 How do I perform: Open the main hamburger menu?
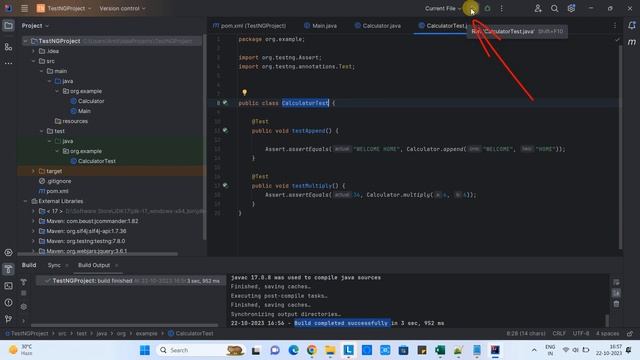pyautogui.click(x=24, y=8)
